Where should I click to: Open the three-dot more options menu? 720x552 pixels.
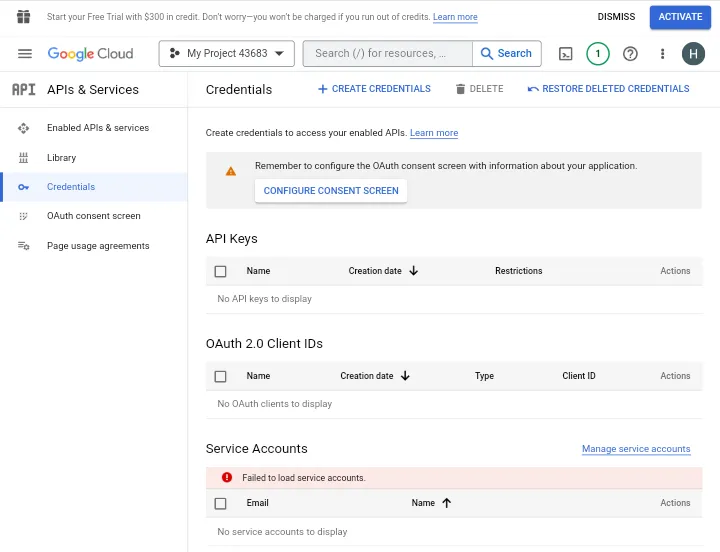point(662,54)
